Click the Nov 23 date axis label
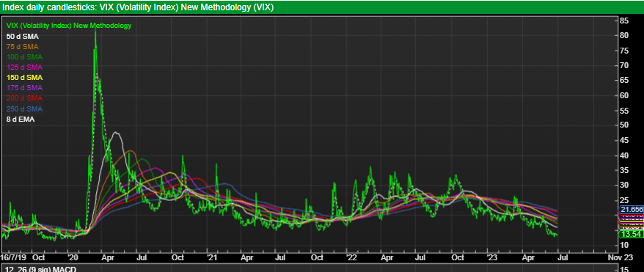The height and width of the screenshot is (272, 644). pyautogui.click(x=621, y=257)
